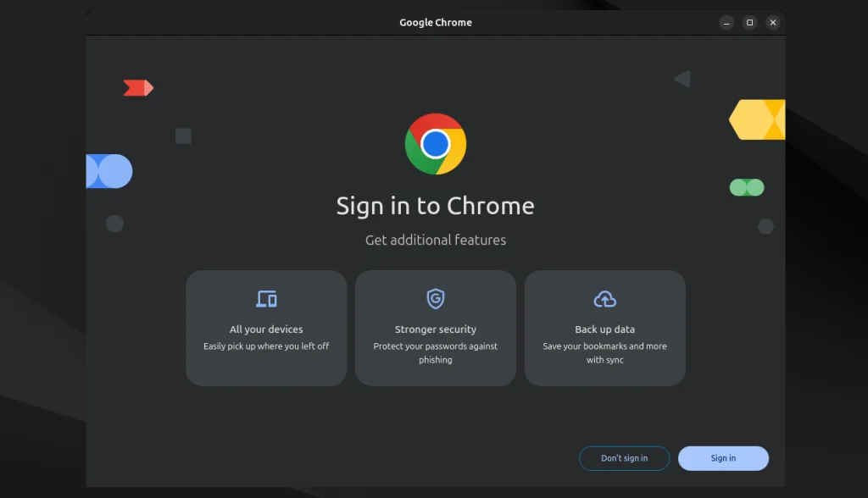Click the small gray hexagon shape
This screenshot has width=868, height=498.
click(765, 226)
